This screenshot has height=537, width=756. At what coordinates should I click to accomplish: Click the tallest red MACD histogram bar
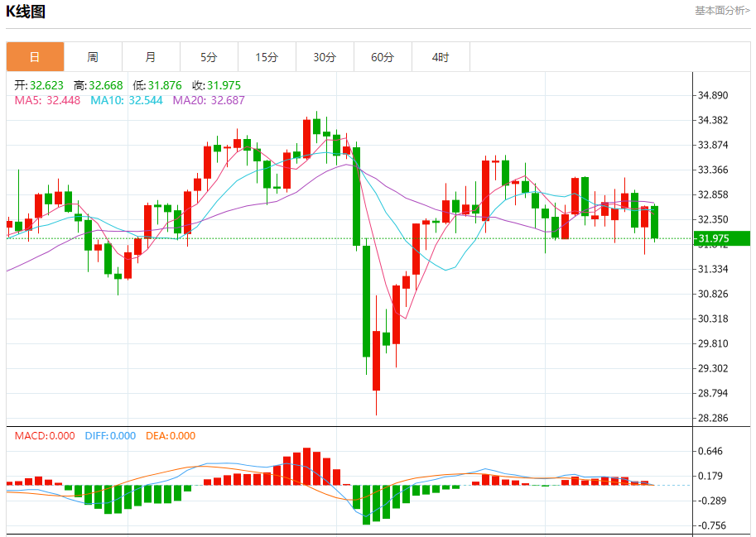click(306, 467)
